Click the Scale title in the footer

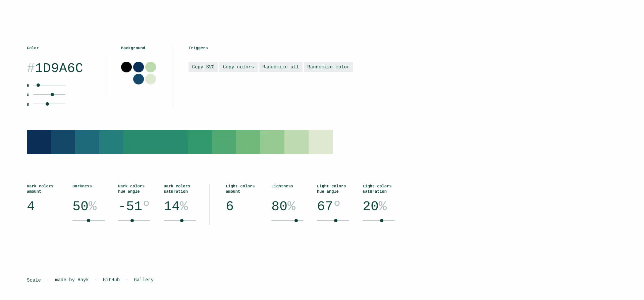(x=34, y=280)
